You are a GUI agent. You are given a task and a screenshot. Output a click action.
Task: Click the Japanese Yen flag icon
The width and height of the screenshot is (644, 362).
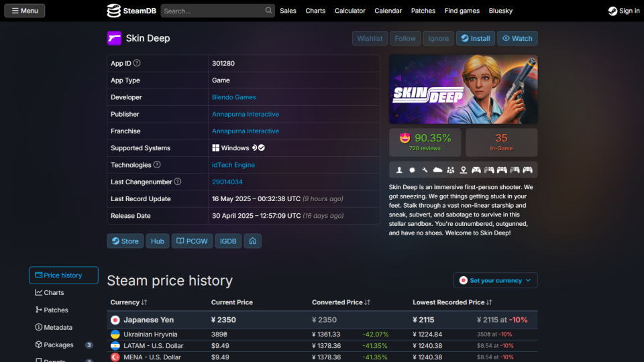pos(115,320)
